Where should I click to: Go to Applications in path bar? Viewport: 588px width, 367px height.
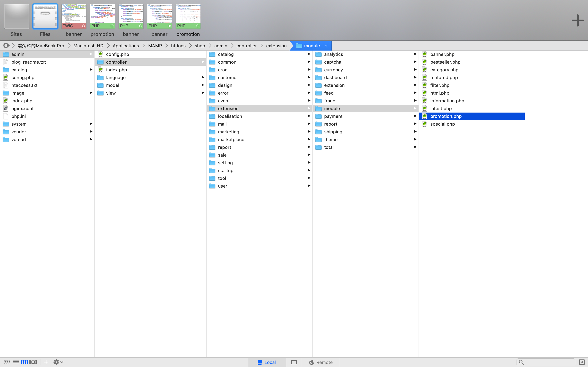[x=126, y=46]
